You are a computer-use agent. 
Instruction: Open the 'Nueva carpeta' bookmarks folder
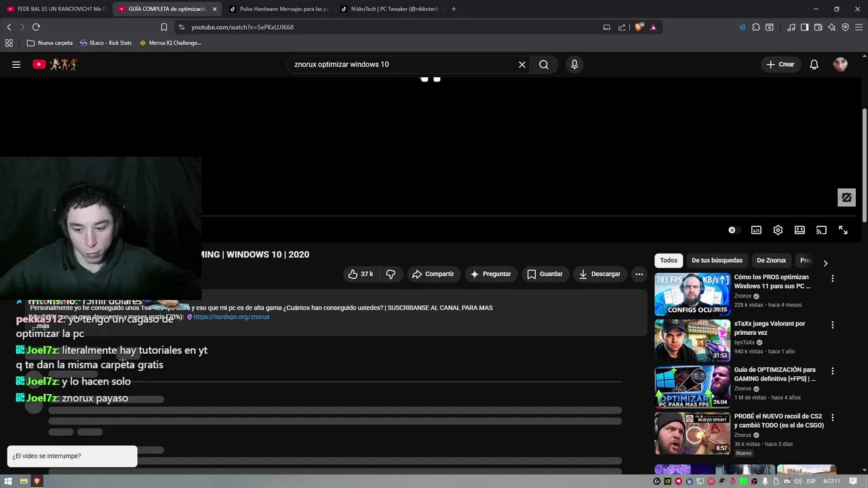[x=50, y=43]
